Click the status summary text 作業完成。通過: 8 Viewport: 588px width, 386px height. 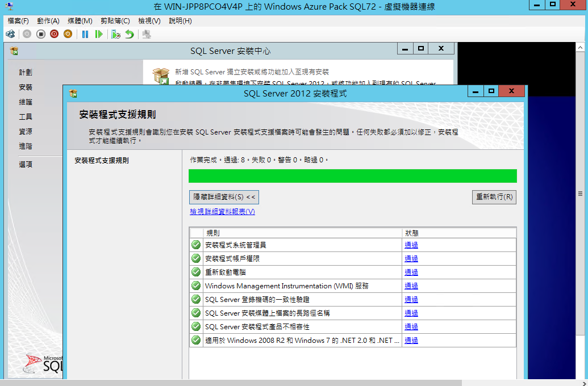(219, 160)
